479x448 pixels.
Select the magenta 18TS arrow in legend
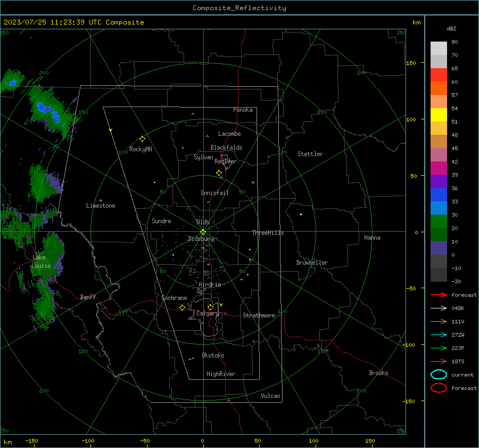tap(439, 362)
